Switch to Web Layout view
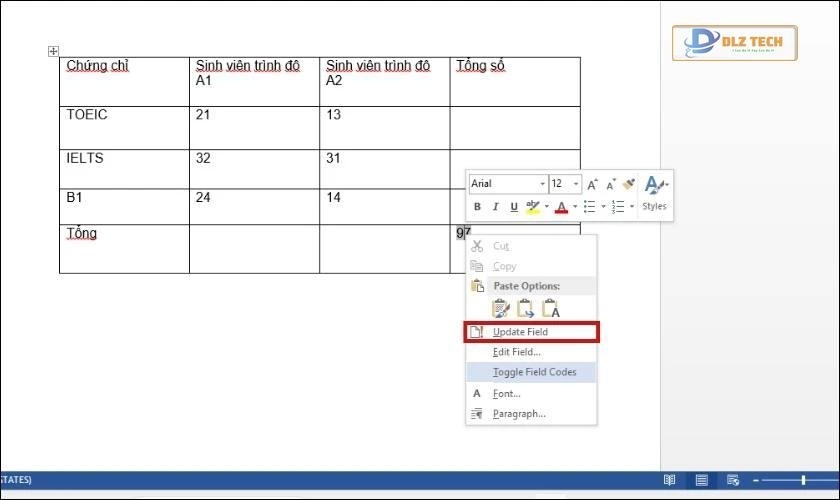Viewport: 840px width, 500px height. point(733,481)
